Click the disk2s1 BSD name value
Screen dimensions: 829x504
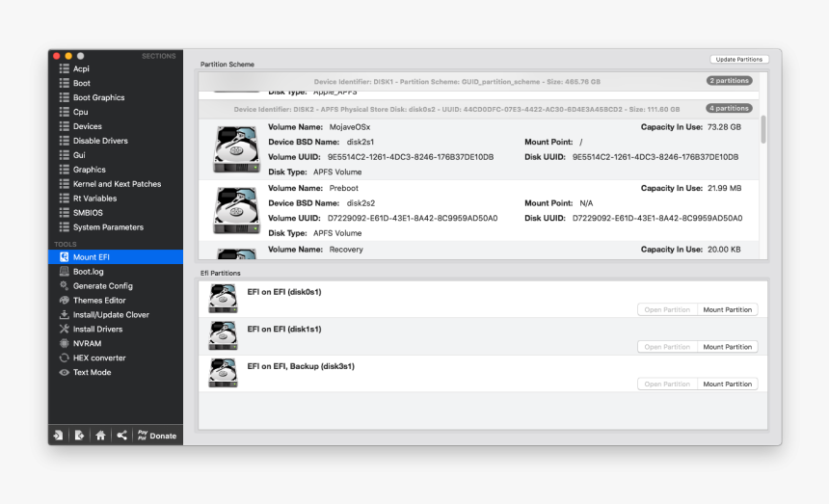pos(361,142)
